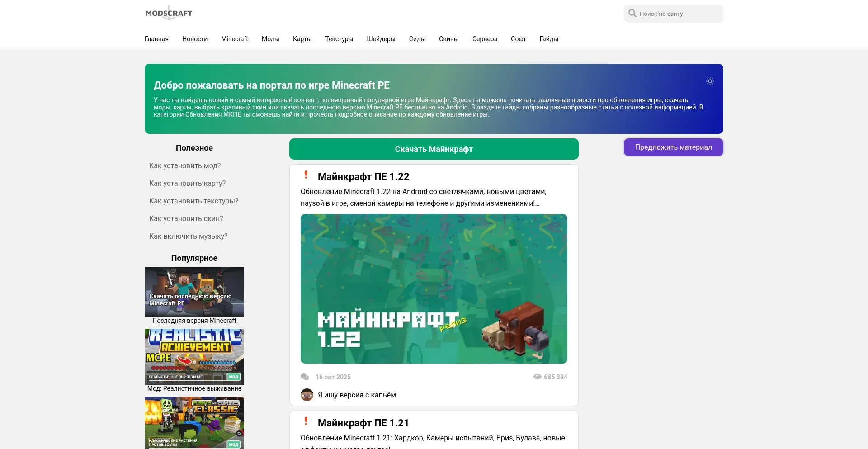Click the commenter avatar beside 'Я ищу версия с капьём'
Viewport: 868px width, 449px height.
click(307, 395)
